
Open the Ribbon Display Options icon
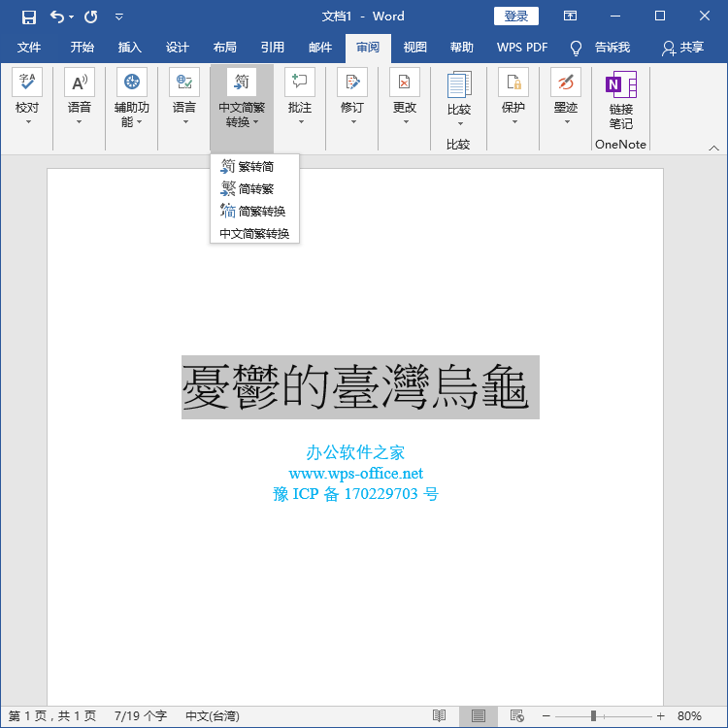570,17
